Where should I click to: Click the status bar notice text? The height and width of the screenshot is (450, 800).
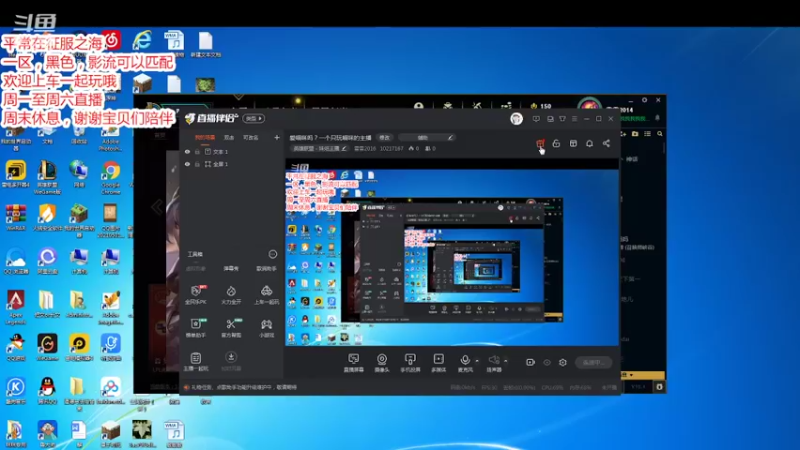coord(243,387)
